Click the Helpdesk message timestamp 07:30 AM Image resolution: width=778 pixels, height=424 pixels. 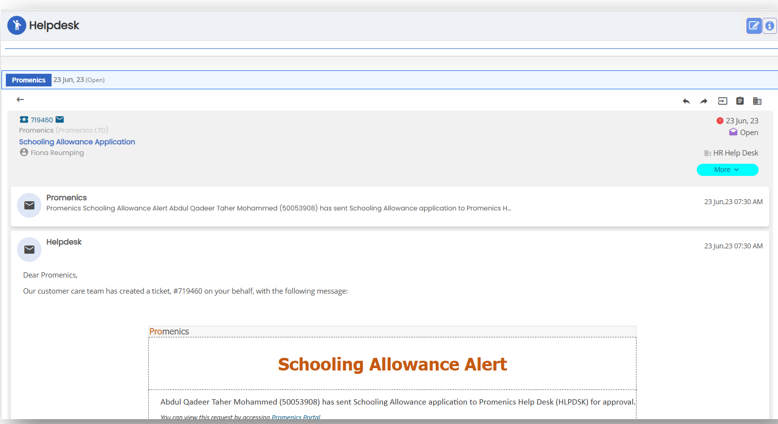pyautogui.click(x=733, y=246)
